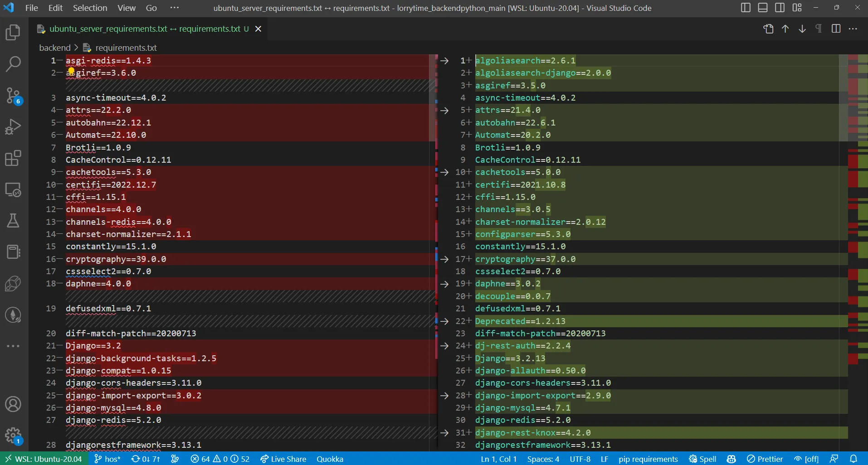Change end of line sequence LF
Image resolution: width=868 pixels, height=465 pixels.
(605, 459)
